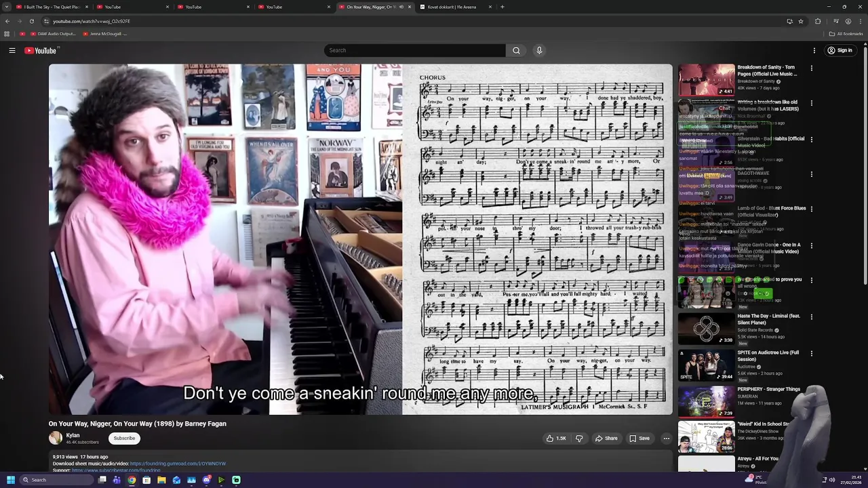868x488 pixels.
Task: Open options menu for 'DAGOTHWAVE' video
Action: pos(811,174)
